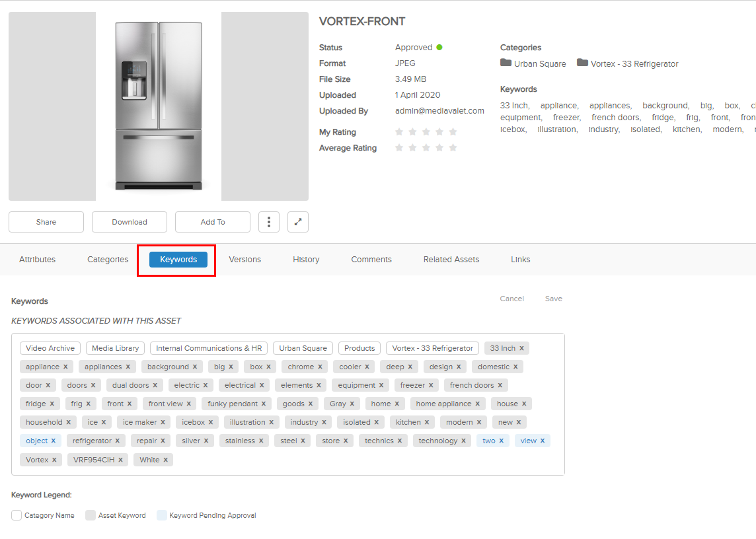
Task: Click the 'Products' category keyword tag
Action: (x=359, y=348)
